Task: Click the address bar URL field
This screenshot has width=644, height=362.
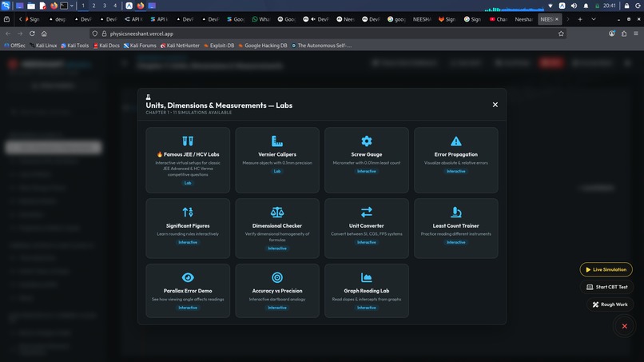Action: point(328,34)
